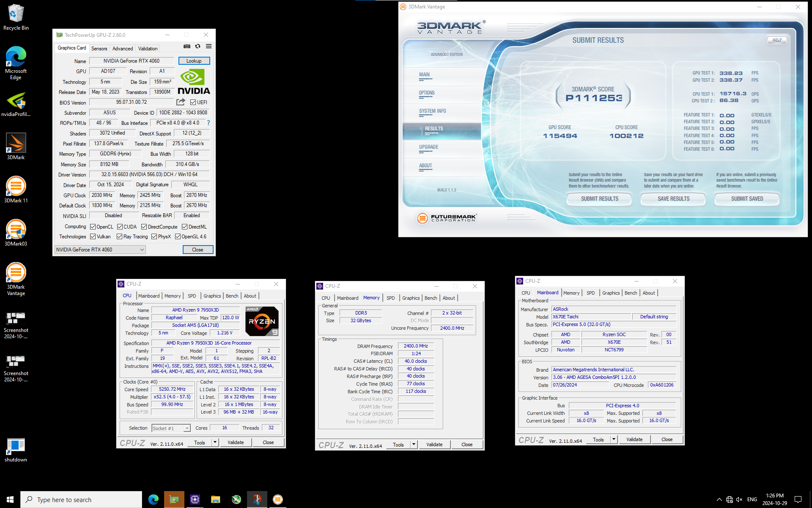Image resolution: width=812 pixels, height=508 pixels.
Task: Open the Recycle Bin desktop icon
Action: [x=16, y=17]
